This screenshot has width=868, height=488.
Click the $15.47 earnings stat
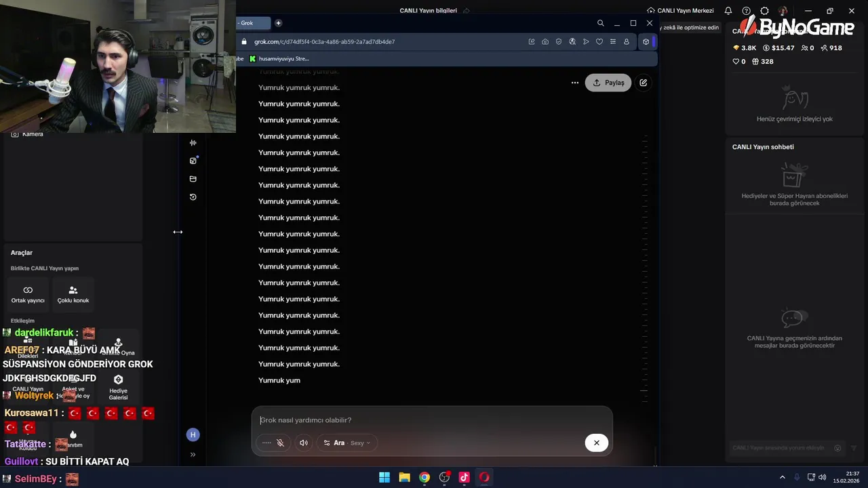[x=778, y=48]
